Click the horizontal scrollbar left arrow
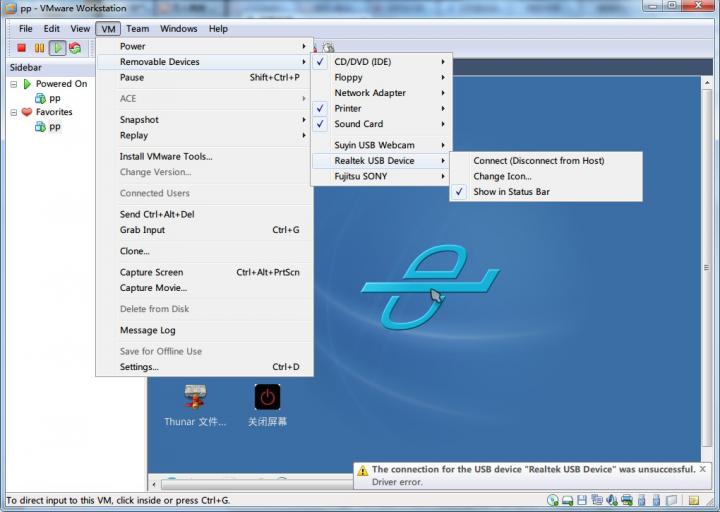 point(154,484)
